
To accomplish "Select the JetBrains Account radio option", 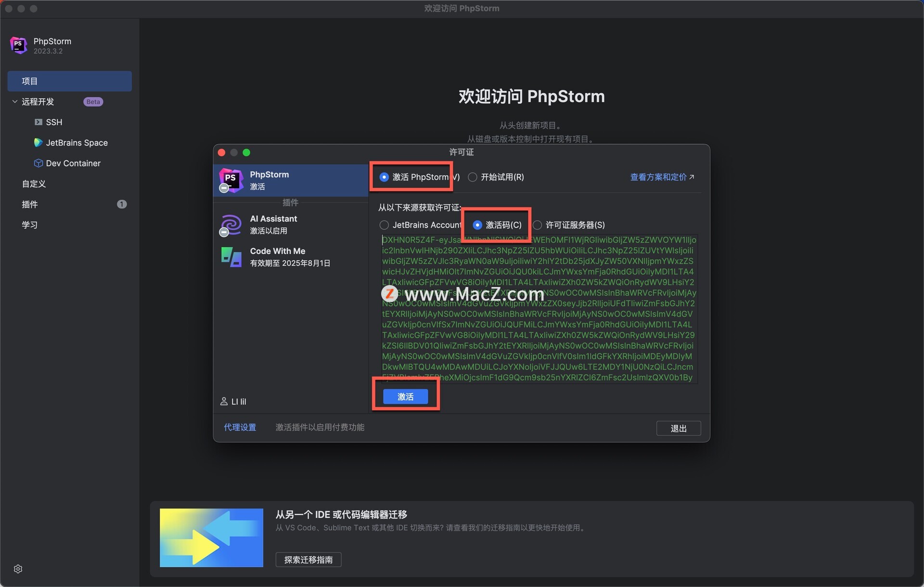I will (384, 225).
